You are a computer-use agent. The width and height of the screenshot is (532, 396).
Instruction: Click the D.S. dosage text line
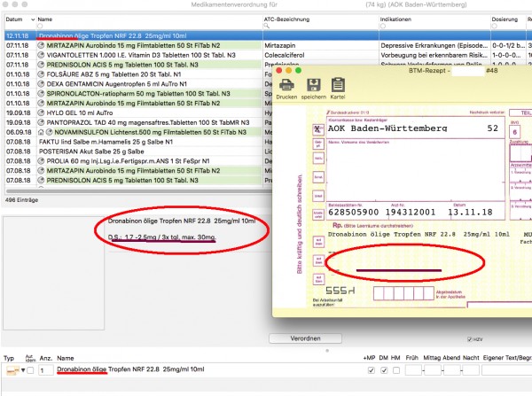pos(162,237)
